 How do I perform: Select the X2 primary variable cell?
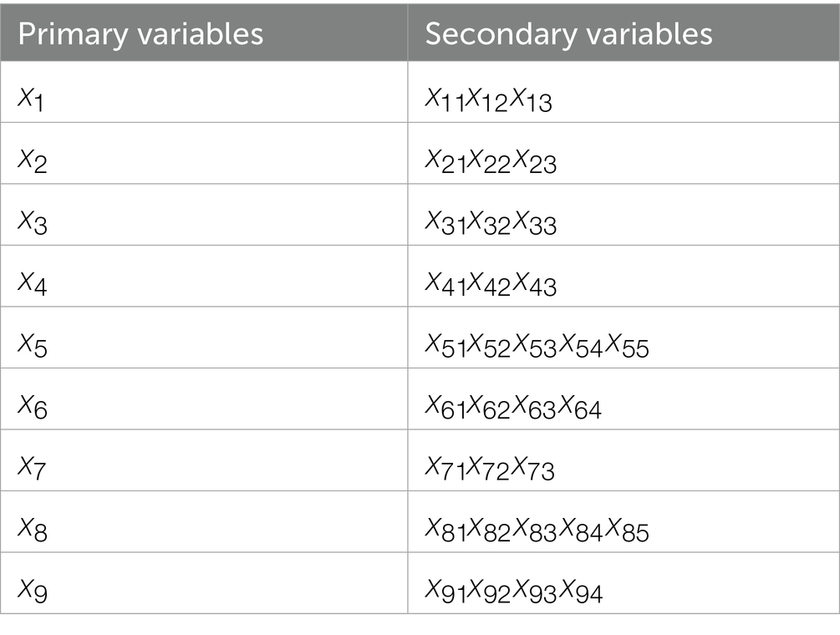(x=33, y=161)
